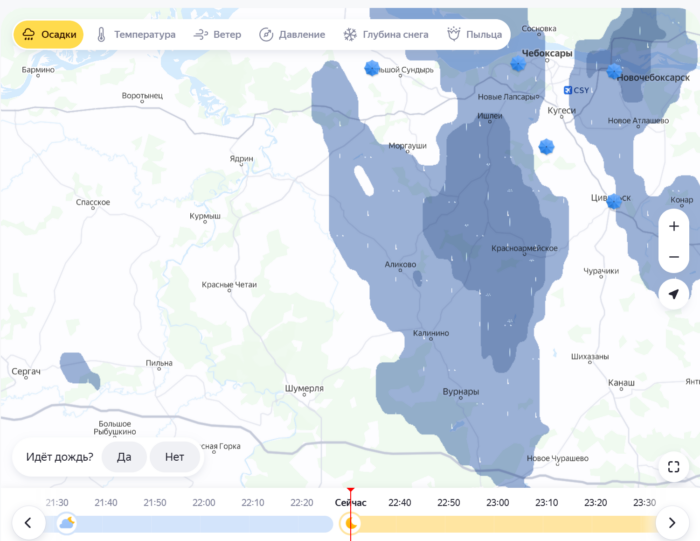Click the umbrella marker at Новочебоксарск
Image resolution: width=700 pixels, height=541 pixels.
[x=614, y=71]
